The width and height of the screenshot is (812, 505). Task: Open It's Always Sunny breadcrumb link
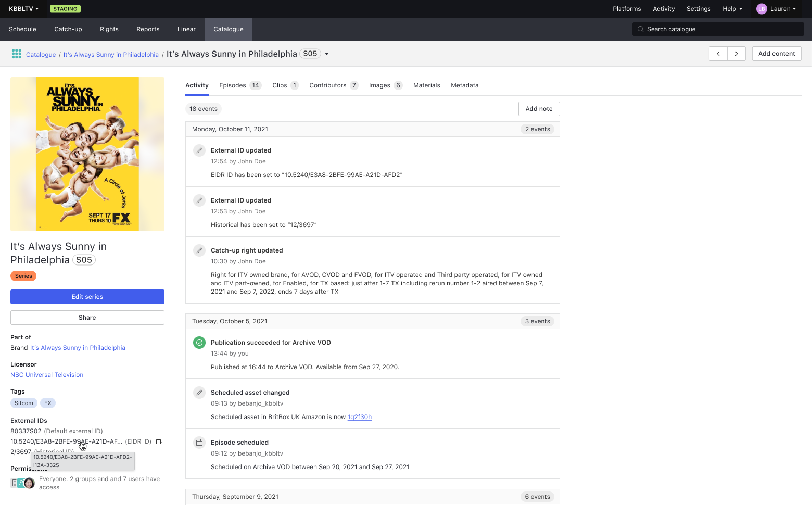(111, 55)
